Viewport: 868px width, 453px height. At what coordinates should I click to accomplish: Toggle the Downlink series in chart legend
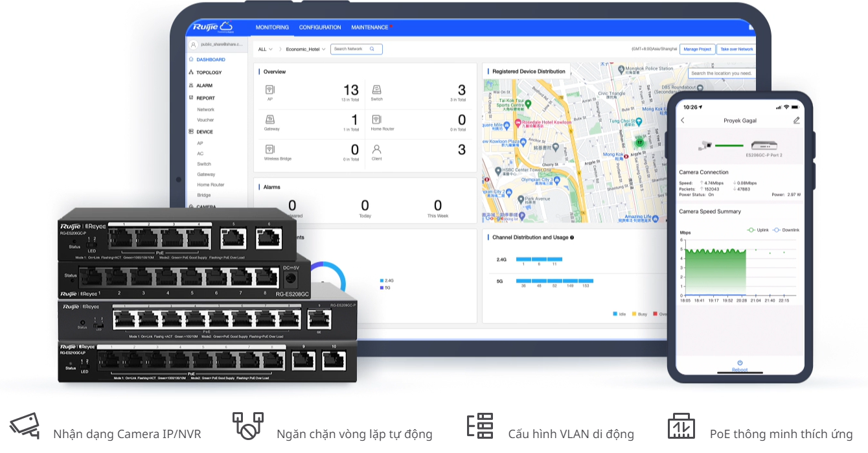click(786, 230)
